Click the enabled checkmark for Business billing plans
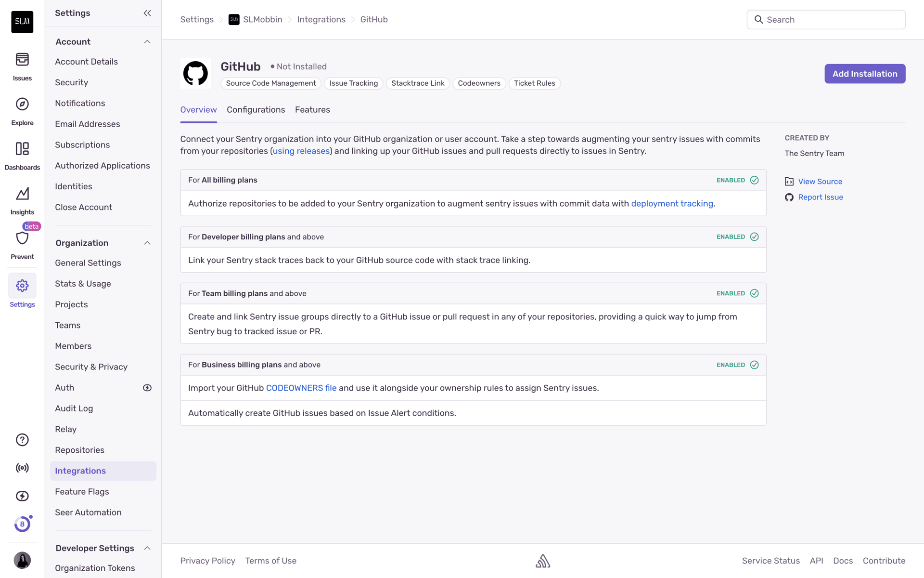924x578 pixels. coord(754,365)
